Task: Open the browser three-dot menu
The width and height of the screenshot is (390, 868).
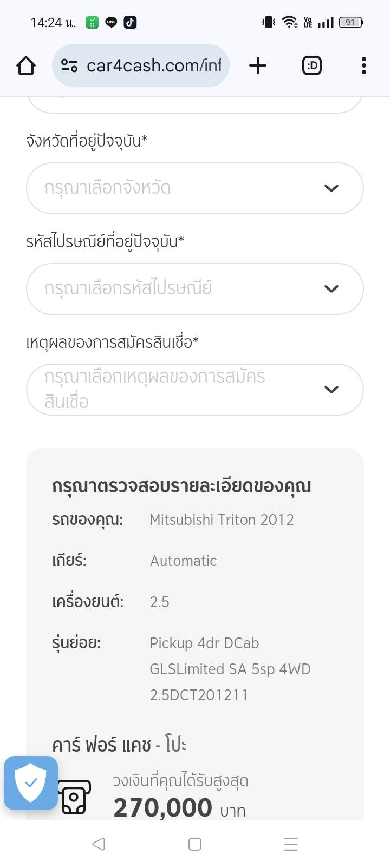Action: coord(363,65)
